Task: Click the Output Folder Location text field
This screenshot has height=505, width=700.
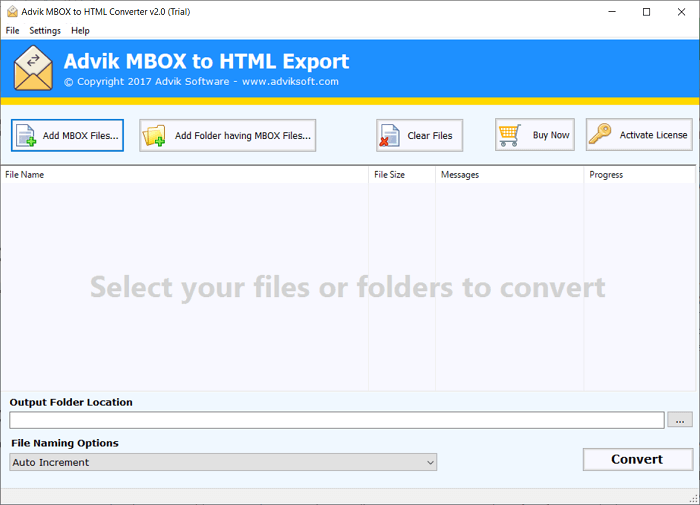Action: pyautogui.click(x=336, y=420)
